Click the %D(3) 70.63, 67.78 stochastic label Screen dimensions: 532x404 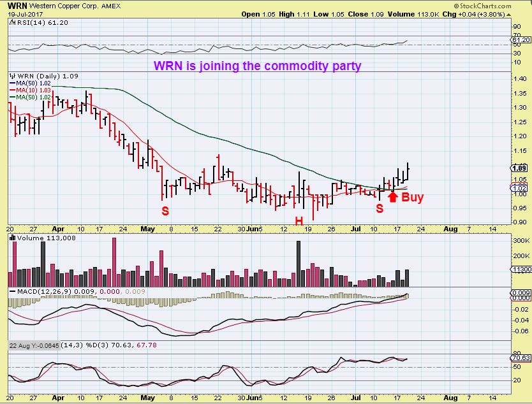[x=121, y=345]
